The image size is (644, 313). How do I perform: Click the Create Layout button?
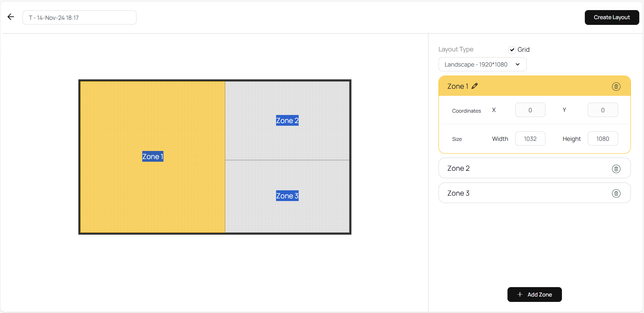point(612,17)
